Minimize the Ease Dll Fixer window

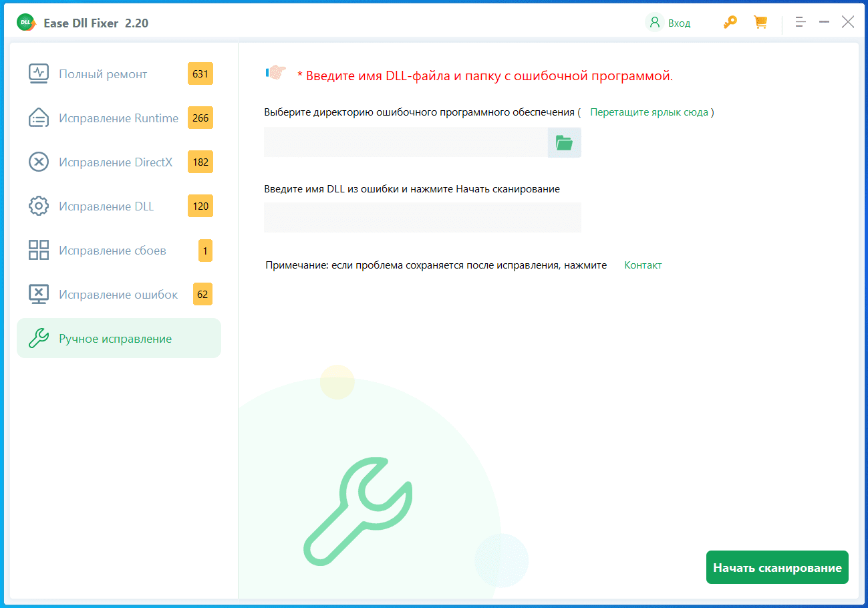[x=825, y=22]
